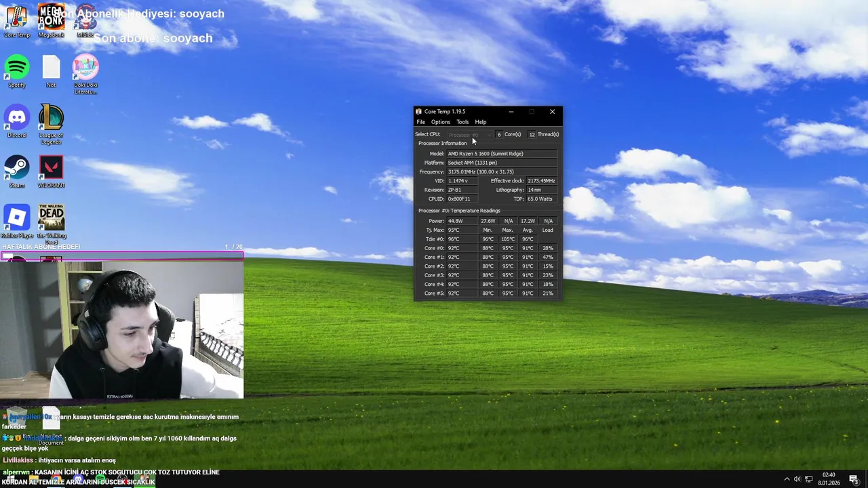
Task: Open the File menu in Core Temp
Action: [420, 122]
